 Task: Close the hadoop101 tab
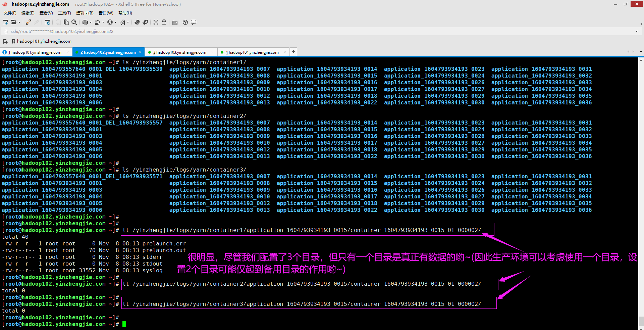click(x=67, y=52)
